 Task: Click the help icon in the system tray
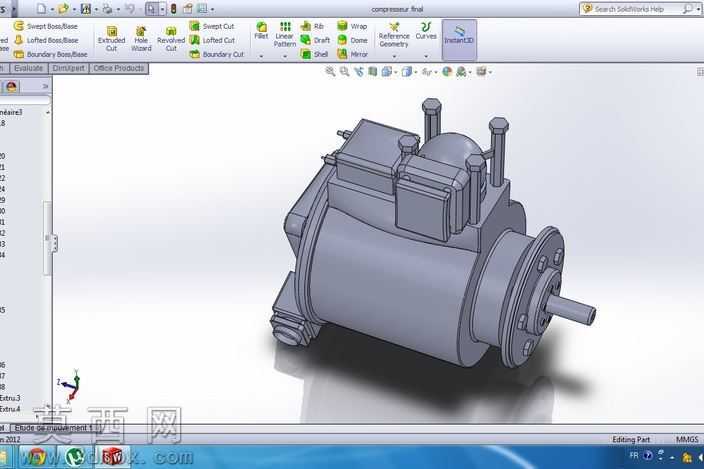point(647,456)
